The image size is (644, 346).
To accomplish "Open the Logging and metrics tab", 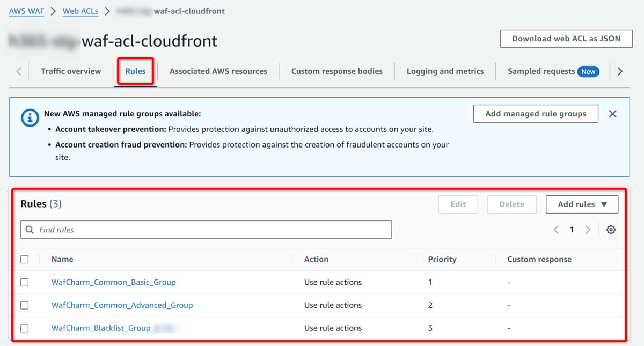I will click(x=445, y=71).
